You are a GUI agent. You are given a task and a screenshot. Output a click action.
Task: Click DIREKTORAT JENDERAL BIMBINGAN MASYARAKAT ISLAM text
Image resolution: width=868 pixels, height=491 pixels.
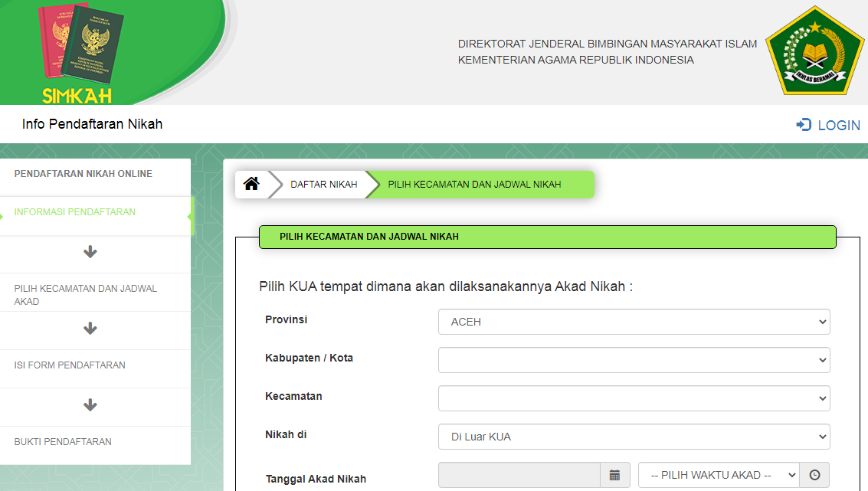click(x=608, y=44)
